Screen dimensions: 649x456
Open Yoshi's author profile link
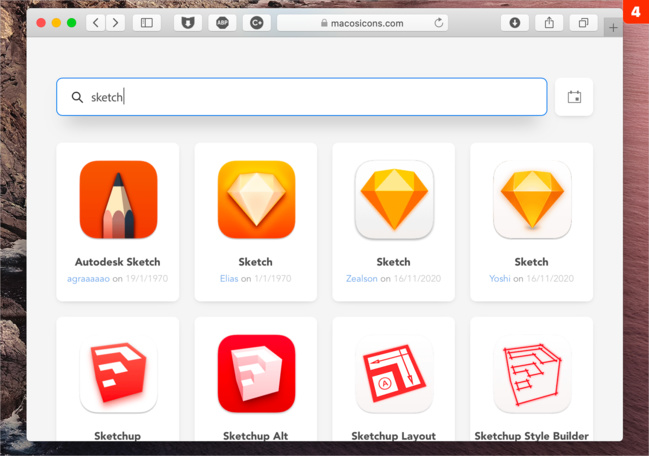(500, 278)
